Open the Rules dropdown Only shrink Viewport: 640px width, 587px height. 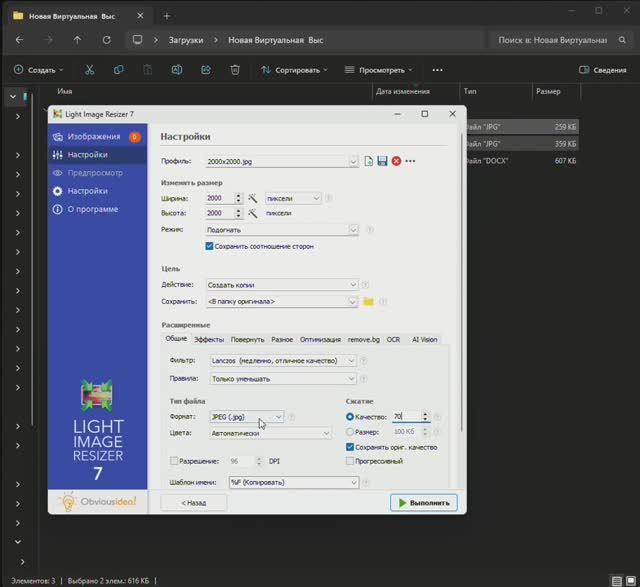(x=283, y=379)
